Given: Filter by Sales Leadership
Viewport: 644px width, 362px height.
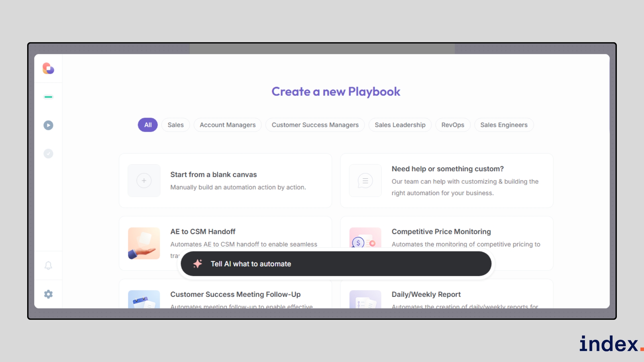Looking at the screenshot, I should pyautogui.click(x=400, y=125).
